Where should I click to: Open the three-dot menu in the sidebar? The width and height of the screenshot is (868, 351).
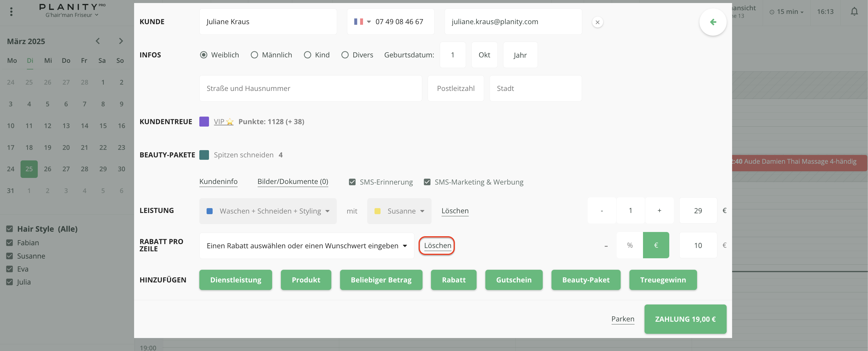tap(11, 12)
